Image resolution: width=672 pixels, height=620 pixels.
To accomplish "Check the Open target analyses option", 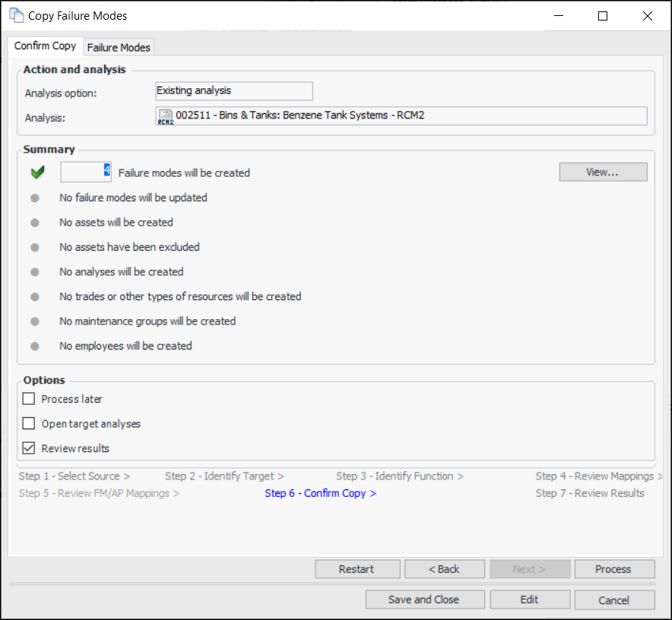I will tap(29, 423).
